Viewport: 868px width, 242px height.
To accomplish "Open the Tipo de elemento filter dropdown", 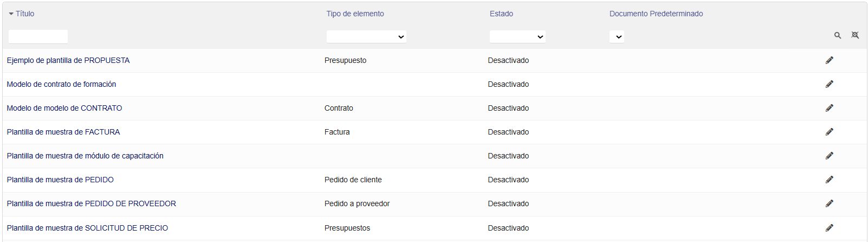I will pos(366,36).
